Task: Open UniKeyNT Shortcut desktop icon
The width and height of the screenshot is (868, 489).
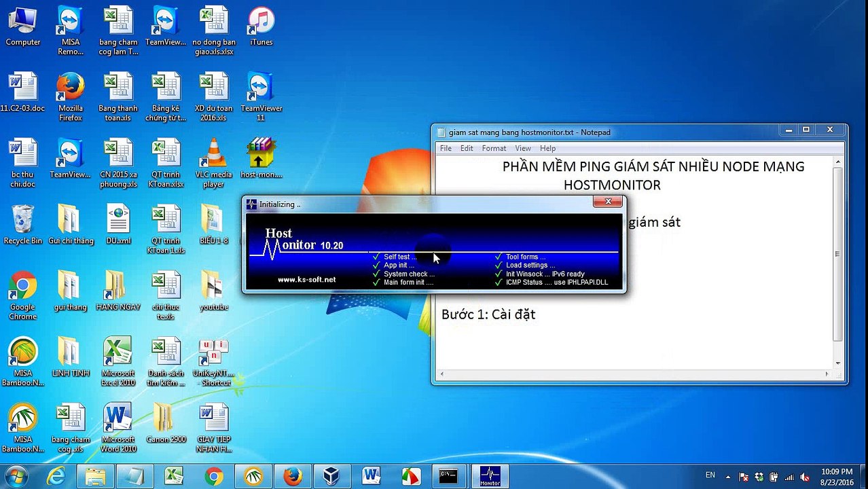Action: [213, 362]
